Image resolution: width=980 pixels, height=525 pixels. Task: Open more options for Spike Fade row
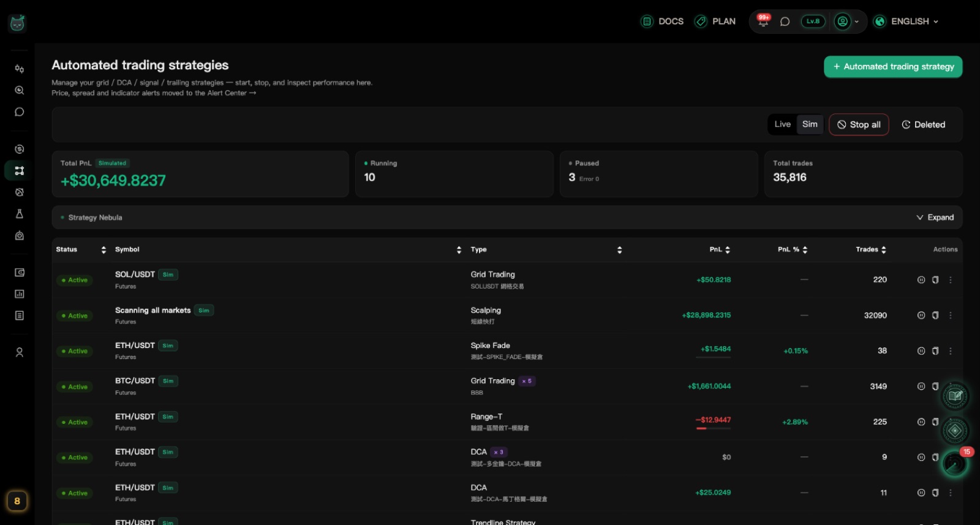pyautogui.click(x=951, y=351)
